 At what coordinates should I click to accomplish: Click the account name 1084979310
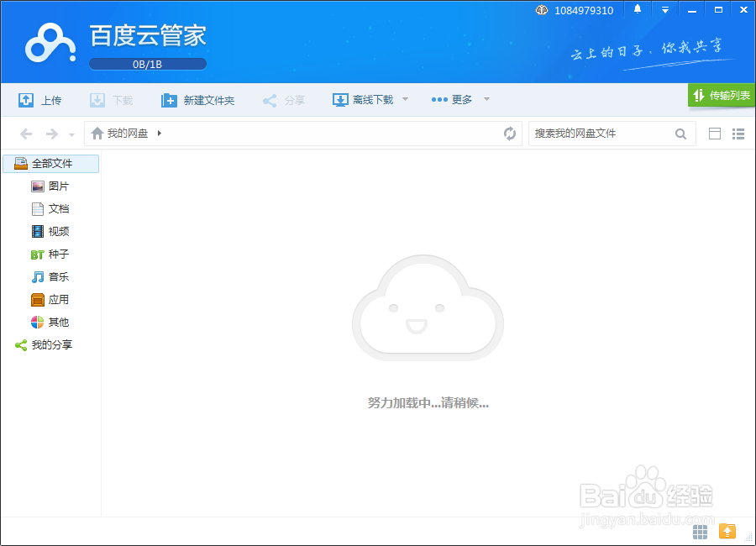pyautogui.click(x=584, y=11)
